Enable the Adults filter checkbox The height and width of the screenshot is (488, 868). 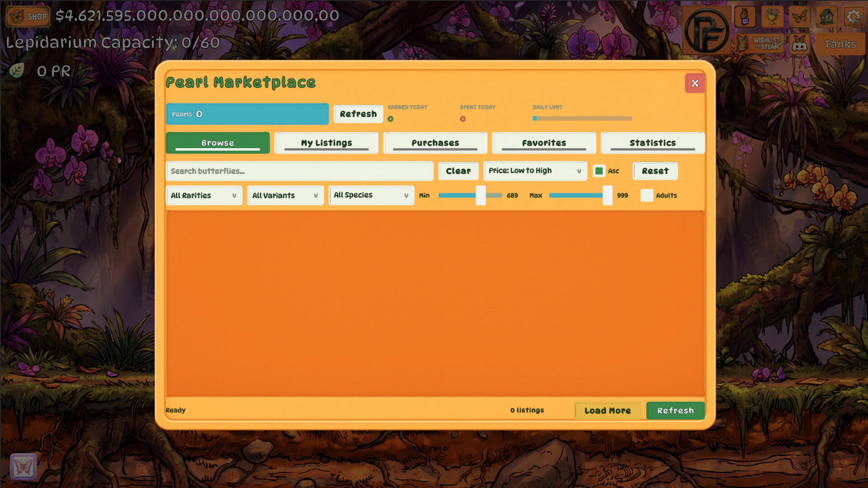pyautogui.click(x=647, y=195)
